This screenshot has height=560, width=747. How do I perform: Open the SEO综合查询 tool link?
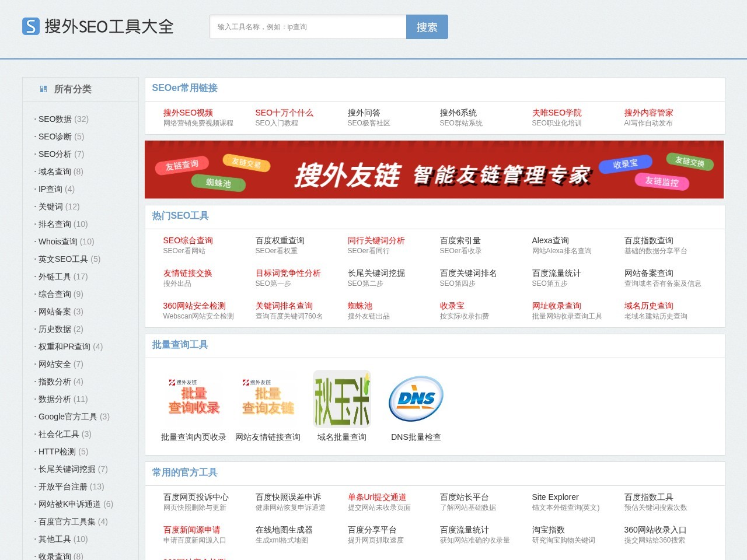188,240
